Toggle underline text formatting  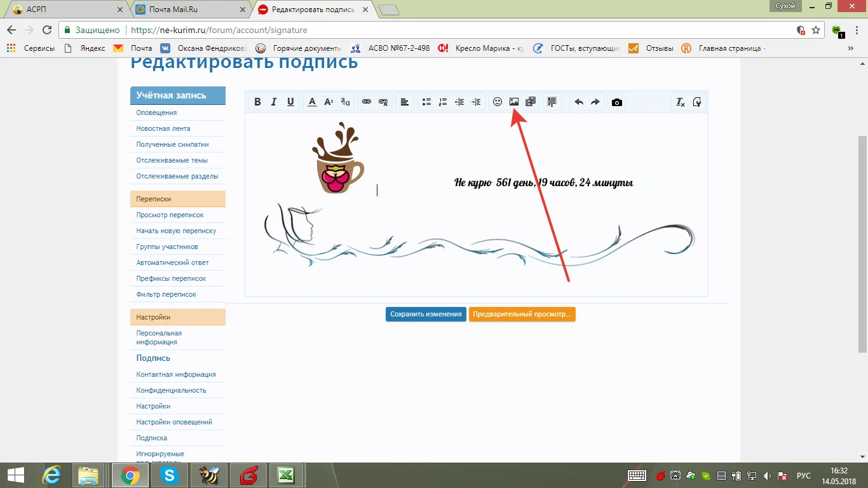point(290,102)
